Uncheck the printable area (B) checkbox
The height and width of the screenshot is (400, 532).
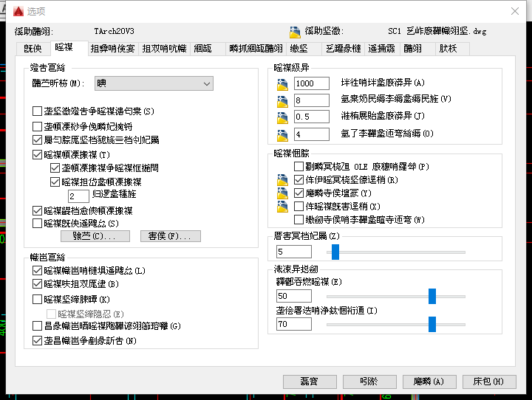pos(37,283)
